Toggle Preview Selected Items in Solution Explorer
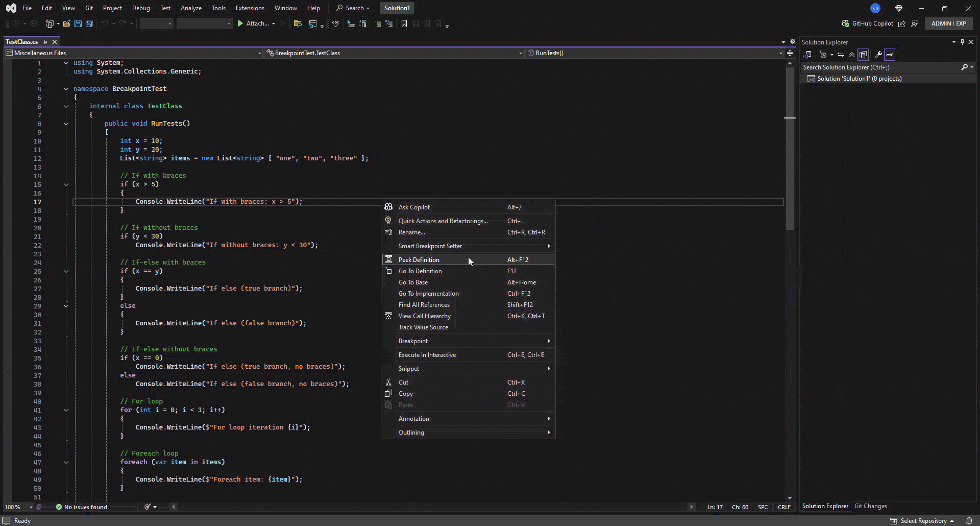This screenshot has height=526, width=980. (890, 55)
